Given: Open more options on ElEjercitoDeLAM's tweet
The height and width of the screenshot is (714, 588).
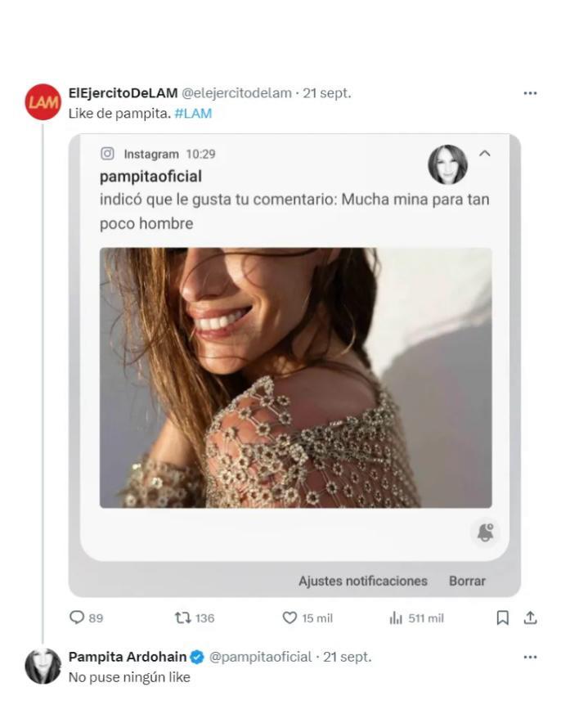Looking at the screenshot, I should 531,94.
